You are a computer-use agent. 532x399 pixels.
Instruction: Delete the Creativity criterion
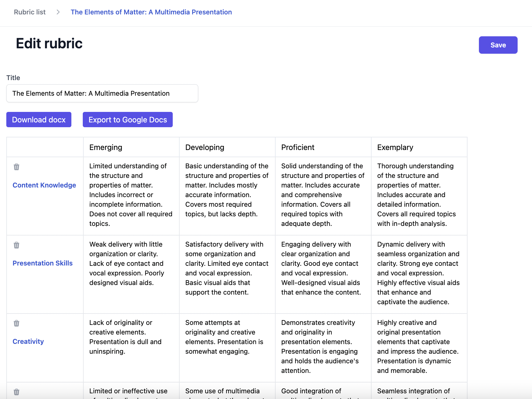(x=16, y=323)
